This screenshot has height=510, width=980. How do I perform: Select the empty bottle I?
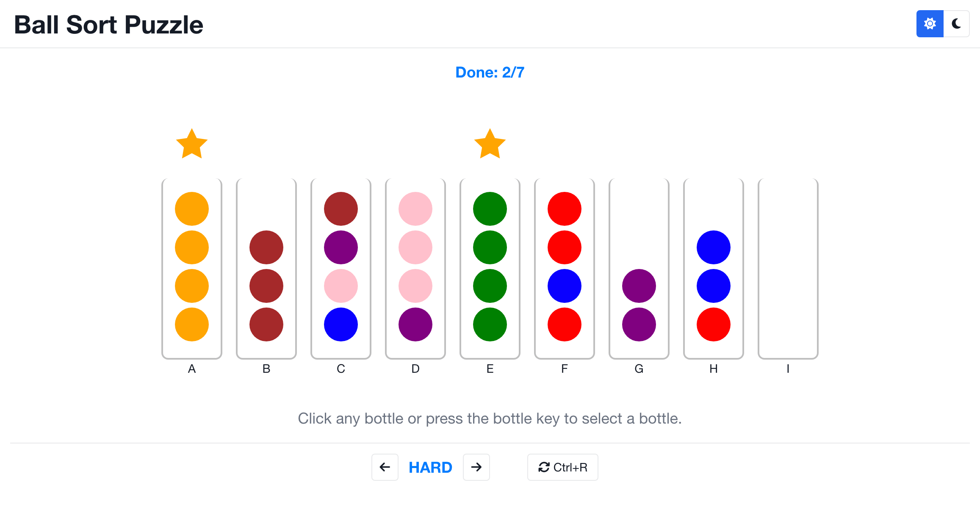788,269
